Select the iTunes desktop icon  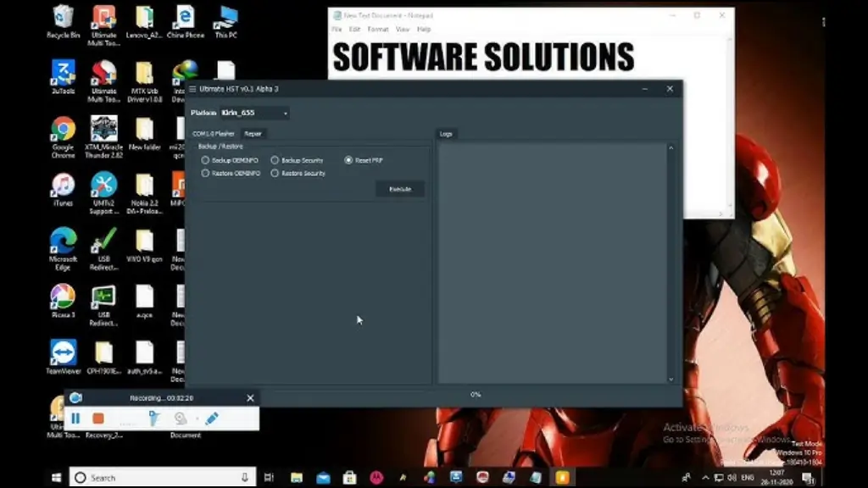tap(63, 190)
